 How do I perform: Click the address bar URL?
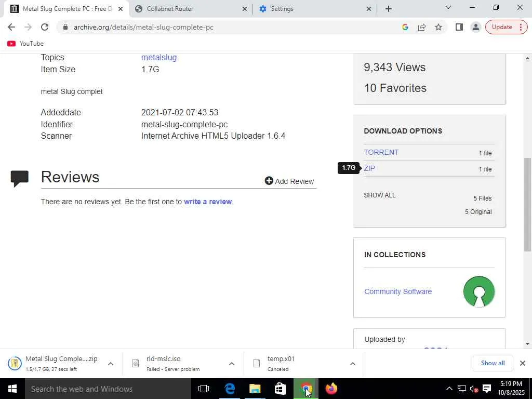[x=143, y=27]
